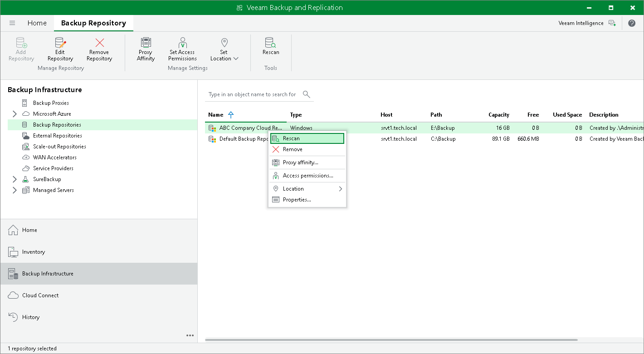Choose Remove from the context menu
Image resolution: width=644 pixels, height=354 pixels.
[307, 149]
